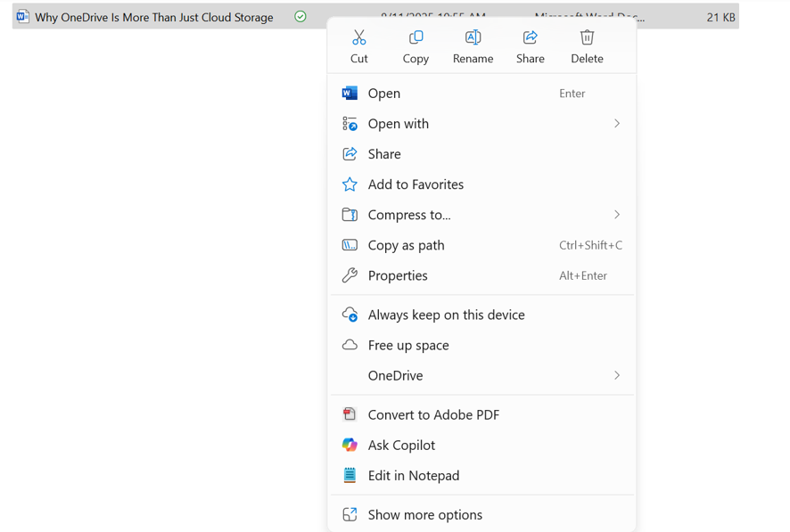The width and height of the screenshot is (790, 532).
Task: Click the Word document file icon
Action: (x=22, y=17)
